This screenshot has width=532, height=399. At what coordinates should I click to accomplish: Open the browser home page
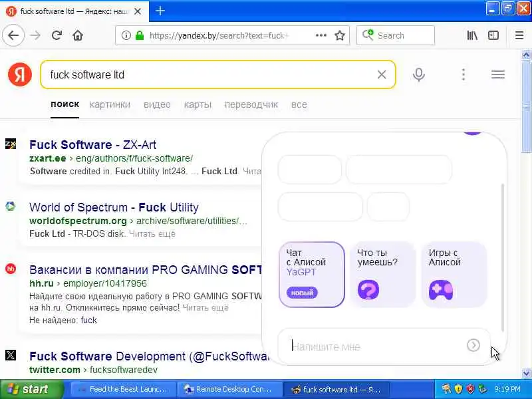pos(78,35)
